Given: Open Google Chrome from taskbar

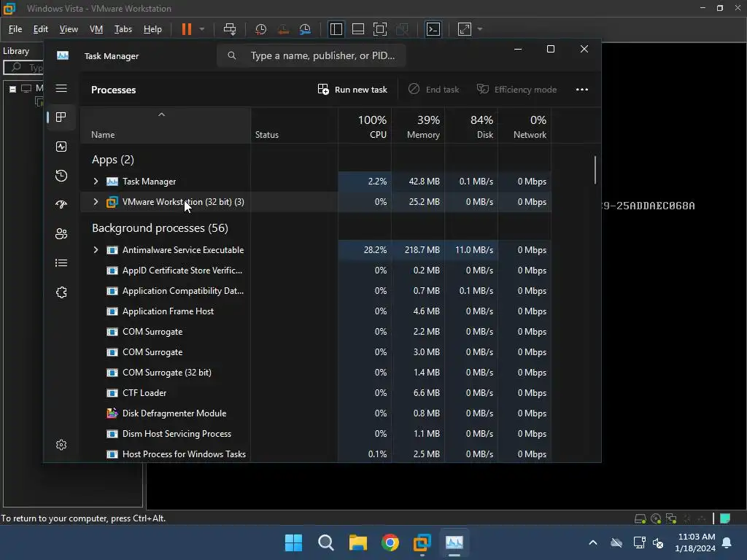Looking at the screenshot, I should 390,542.
